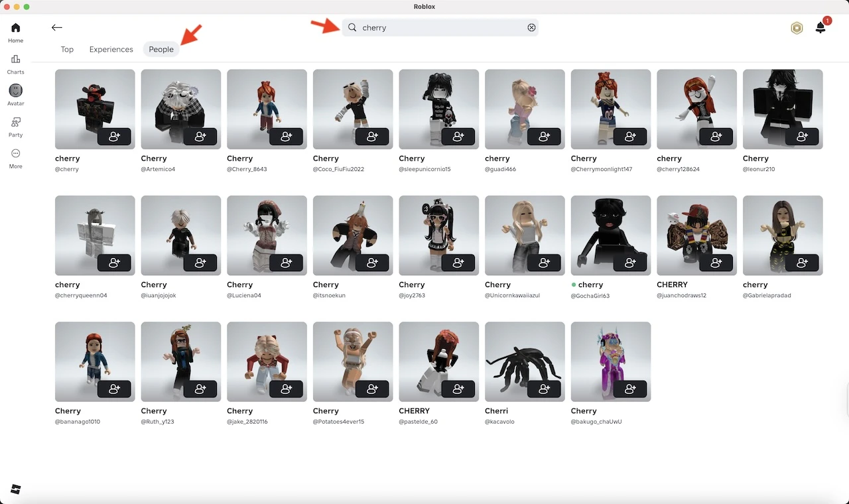Add friend @kacavolo
This screenshot has height=504, width=849.
pyautogui.click(x=545, y=389)
